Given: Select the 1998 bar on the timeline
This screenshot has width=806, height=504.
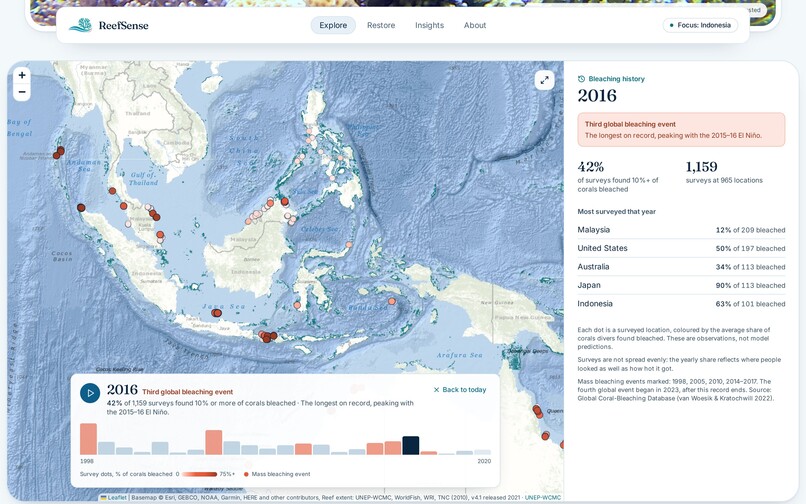Looking at the screenshot, I should [x=88, y=439].
